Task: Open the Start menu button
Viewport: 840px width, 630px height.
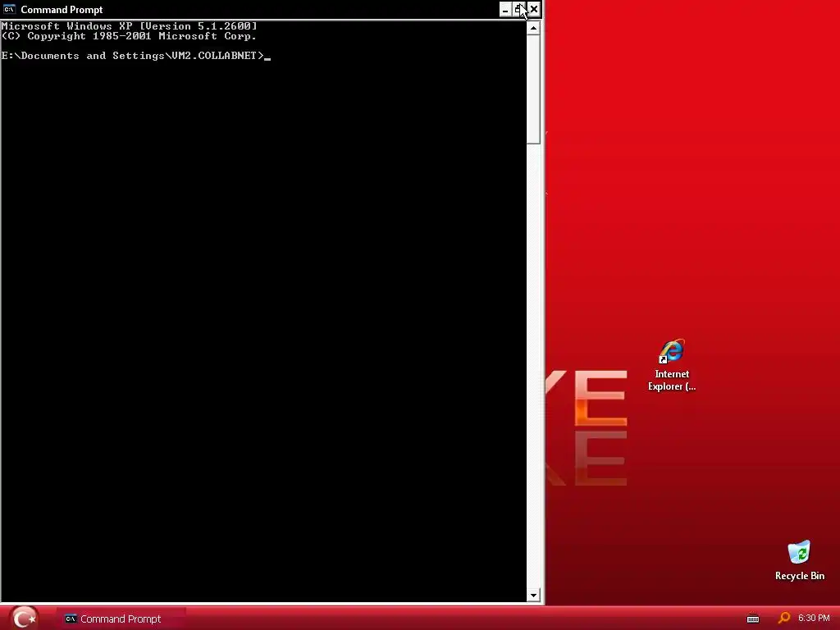Action: tap(24, 619)
